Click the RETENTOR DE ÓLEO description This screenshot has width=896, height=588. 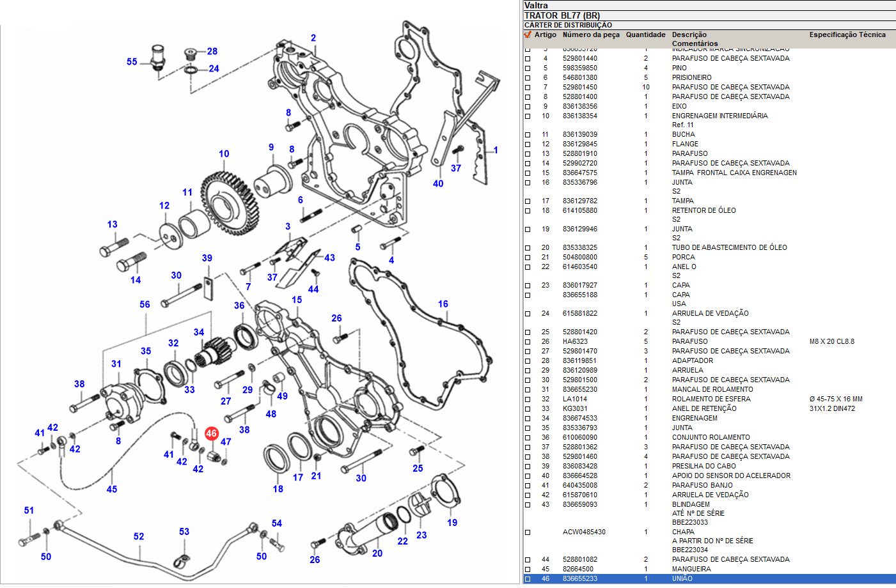point(703,210)
